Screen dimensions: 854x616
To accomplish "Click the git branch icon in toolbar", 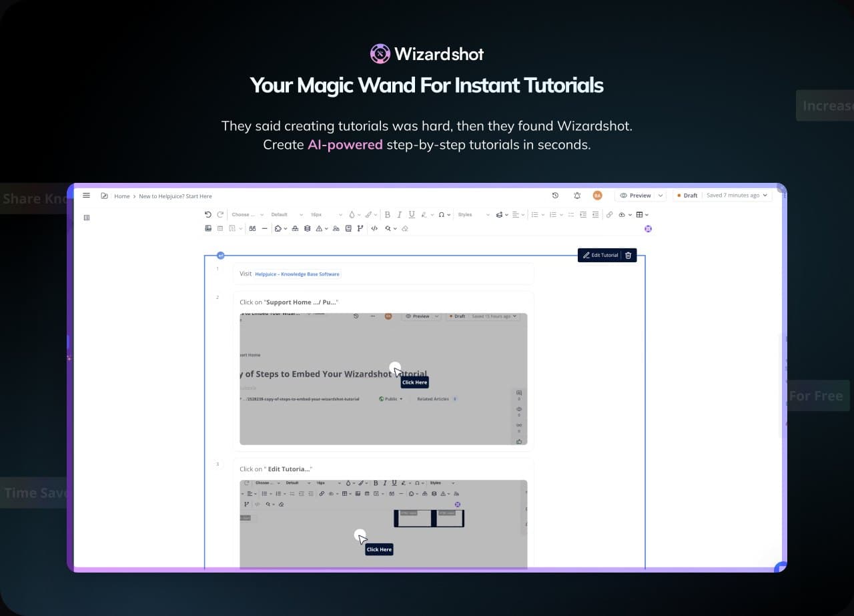I will pos(360,228).
